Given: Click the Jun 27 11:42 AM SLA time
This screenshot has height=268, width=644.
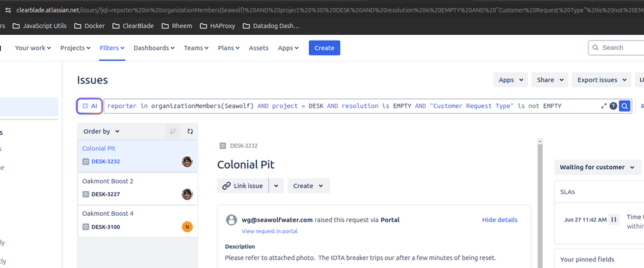Looking at the screenshot, I should pyautogui.click(x=585, y=220).
